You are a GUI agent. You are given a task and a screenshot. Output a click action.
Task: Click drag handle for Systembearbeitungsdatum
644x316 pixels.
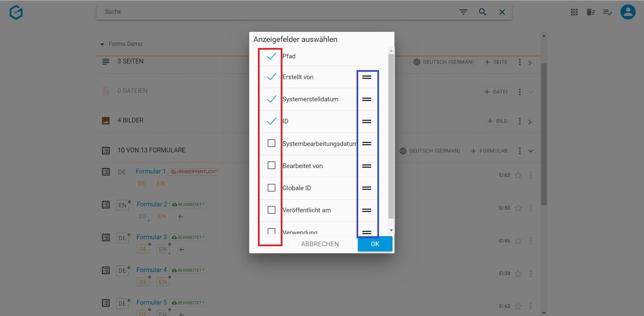367,144
